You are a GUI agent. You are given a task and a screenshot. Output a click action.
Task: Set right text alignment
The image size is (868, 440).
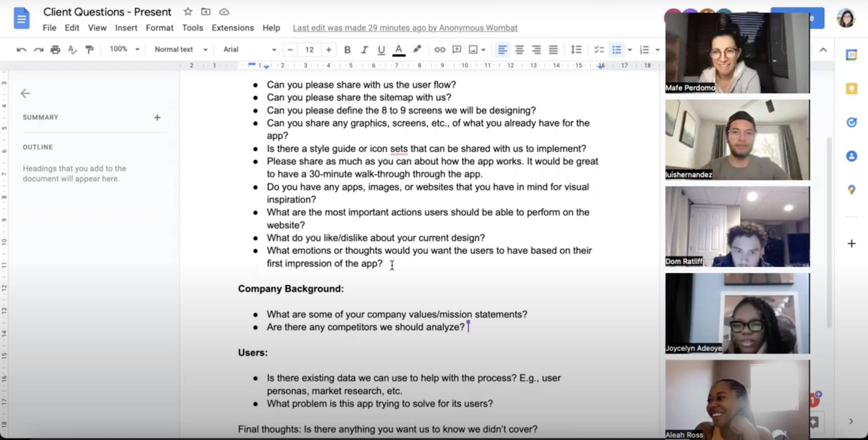tap(536, 50)
